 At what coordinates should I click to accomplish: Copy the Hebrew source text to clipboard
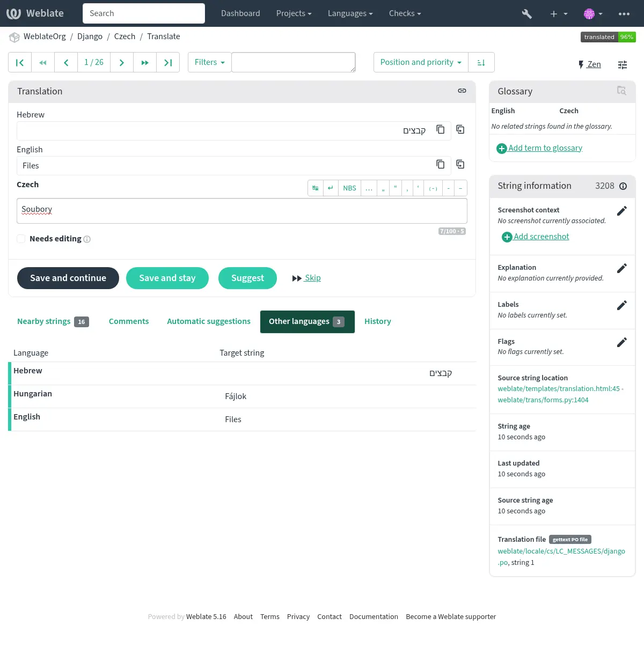[x=440, y=130]
